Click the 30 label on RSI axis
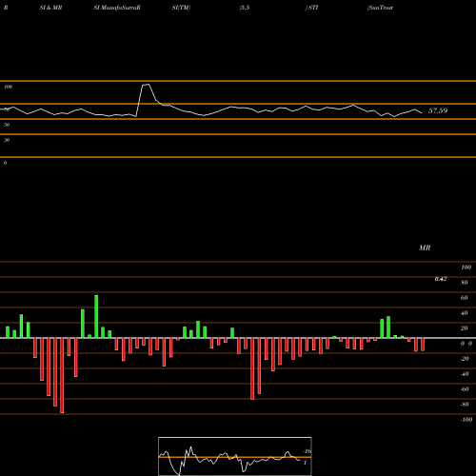 click(x=7, y=140)
